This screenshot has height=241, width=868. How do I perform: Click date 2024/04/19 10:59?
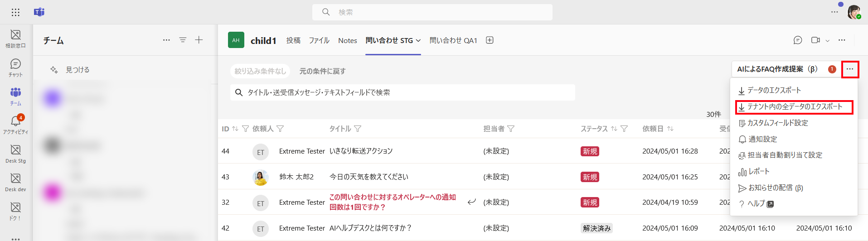coord(670,202)
